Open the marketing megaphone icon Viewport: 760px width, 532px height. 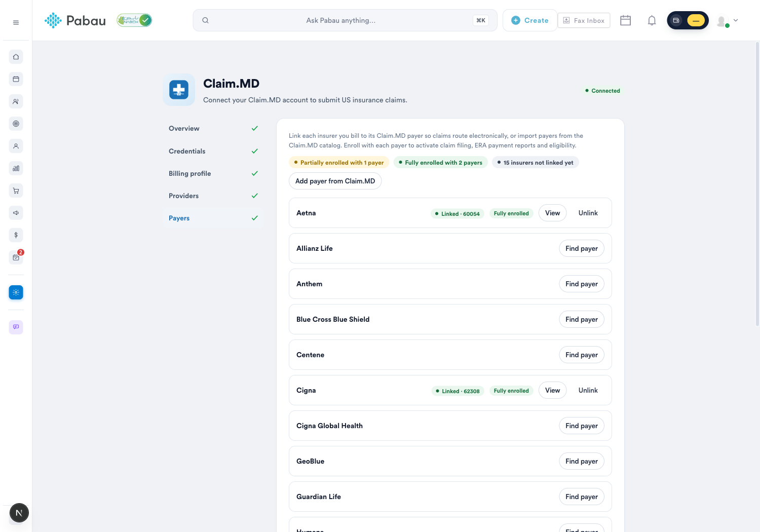coord(16,213)
